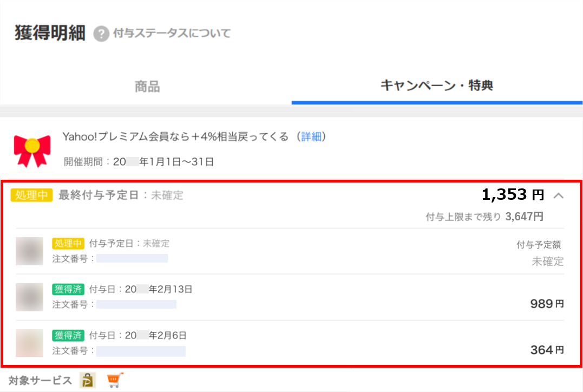Click the order number of 989円 order
The height and width of the screenshot is (392, 583).
tap(136, 304)
